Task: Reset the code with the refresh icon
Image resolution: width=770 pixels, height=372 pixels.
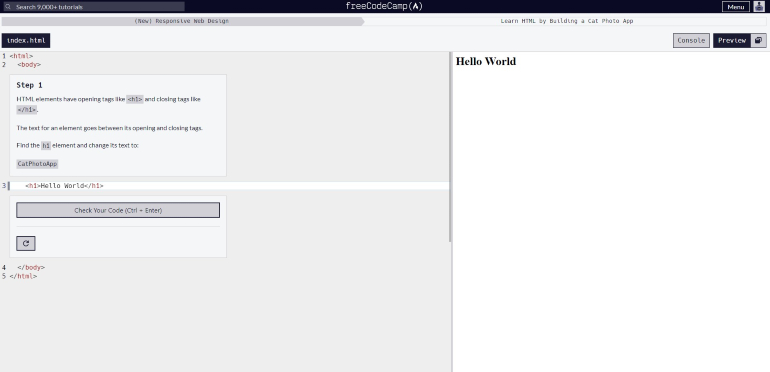Action: click(x=26, y=243)
